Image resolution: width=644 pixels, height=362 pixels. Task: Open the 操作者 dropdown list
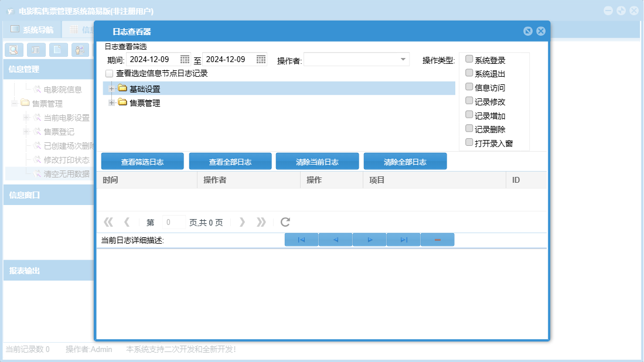tap(403, 59)
